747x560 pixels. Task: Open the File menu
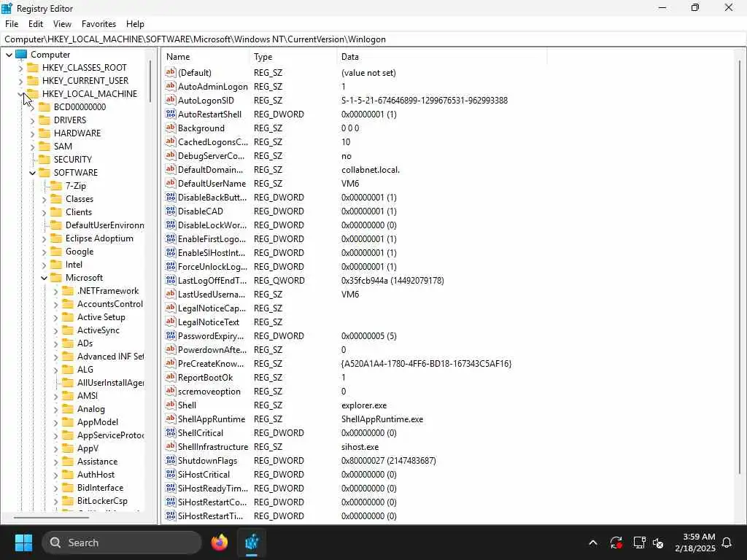click(12, 24)
